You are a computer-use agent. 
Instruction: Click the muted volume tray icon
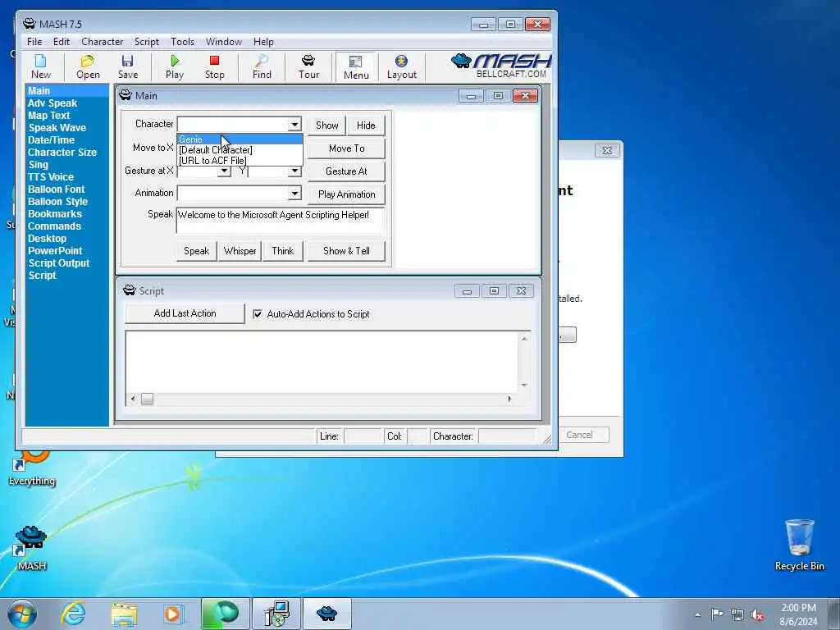(x=757, y=614)
